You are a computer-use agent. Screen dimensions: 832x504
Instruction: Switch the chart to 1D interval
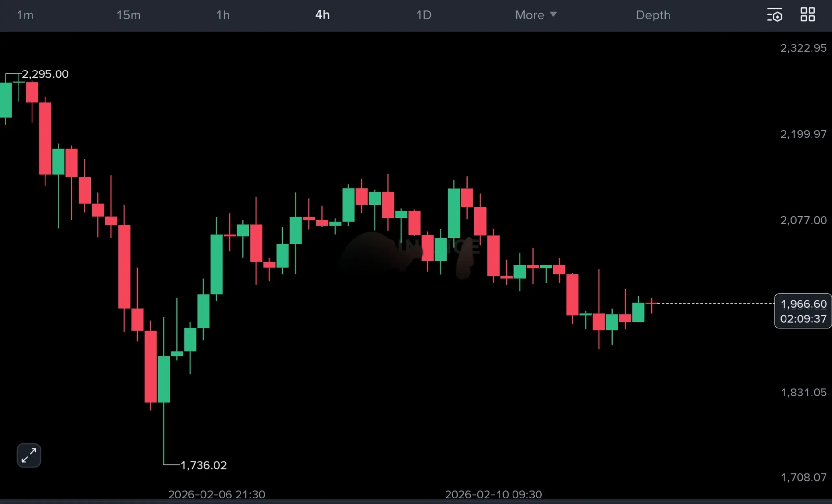point(423,15)
